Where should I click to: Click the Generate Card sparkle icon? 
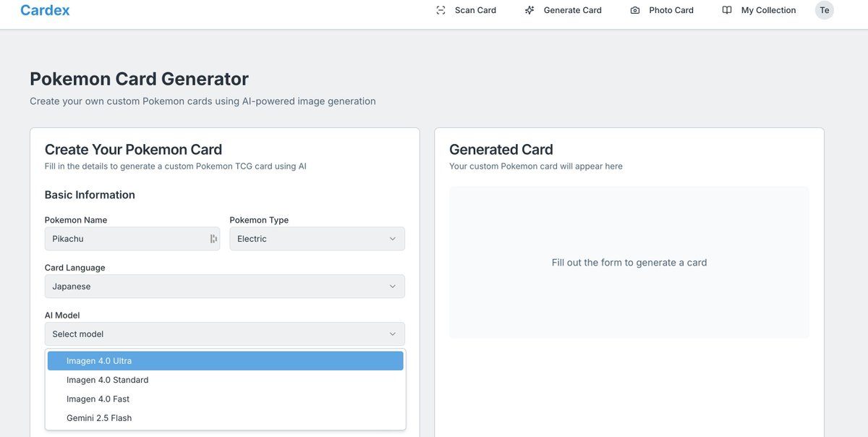click(x=529, y=10)
